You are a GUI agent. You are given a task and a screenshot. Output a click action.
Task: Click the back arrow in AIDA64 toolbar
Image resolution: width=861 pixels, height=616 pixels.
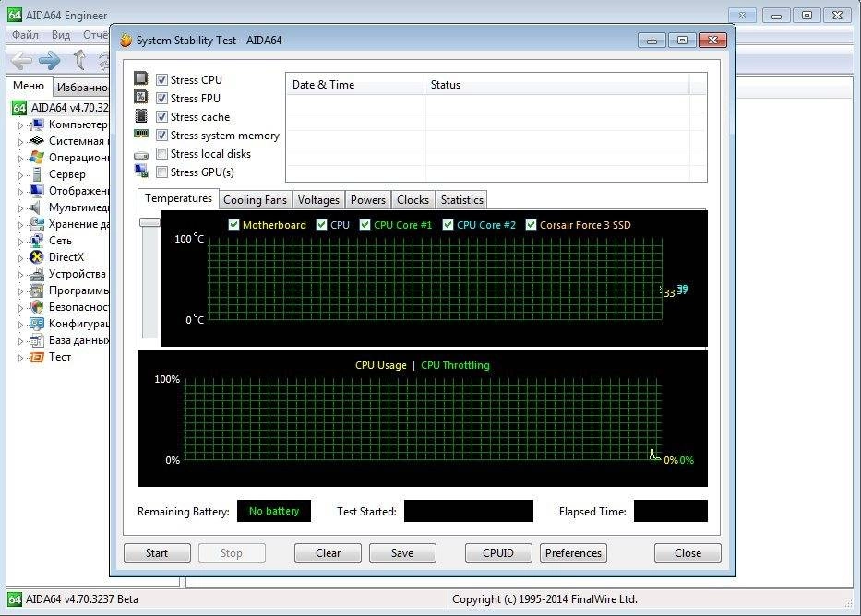pos(22,60)
